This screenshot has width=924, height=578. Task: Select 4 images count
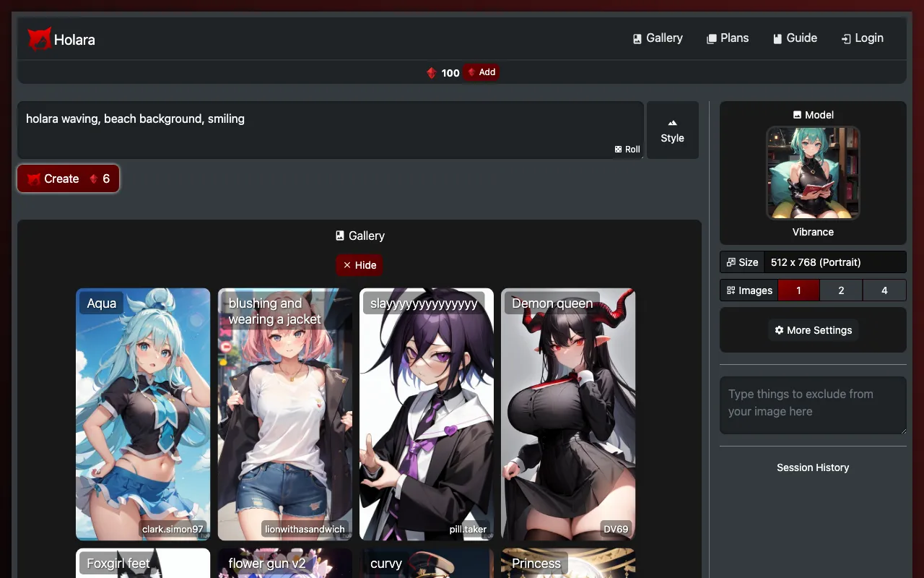tap(884, 290)
